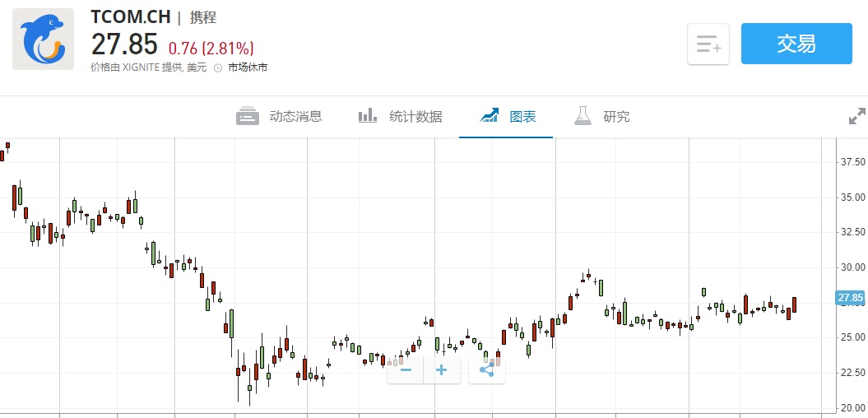Click the 携程 company name

pos(203,17)
